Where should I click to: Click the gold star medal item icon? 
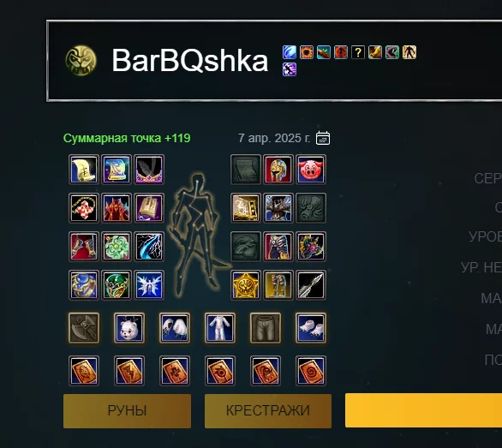coord(246,285)
